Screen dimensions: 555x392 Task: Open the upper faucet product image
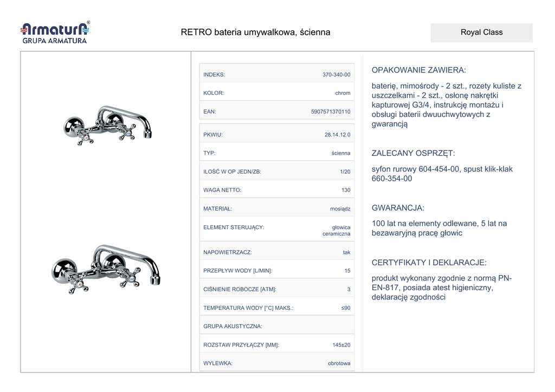pos(107,125)
